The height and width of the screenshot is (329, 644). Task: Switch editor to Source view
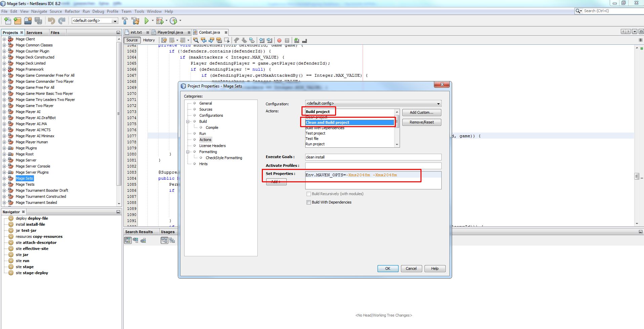[x=132, y=40]
